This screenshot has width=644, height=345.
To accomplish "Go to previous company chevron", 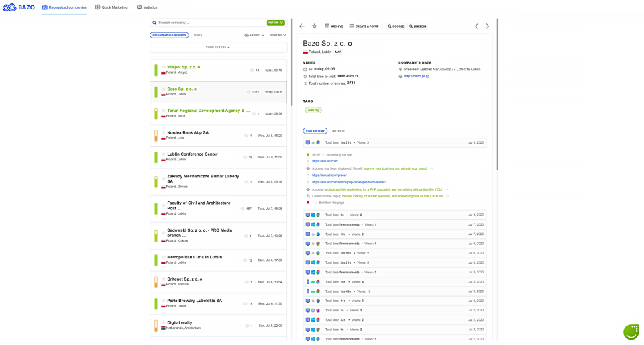I will click(476, 26).
